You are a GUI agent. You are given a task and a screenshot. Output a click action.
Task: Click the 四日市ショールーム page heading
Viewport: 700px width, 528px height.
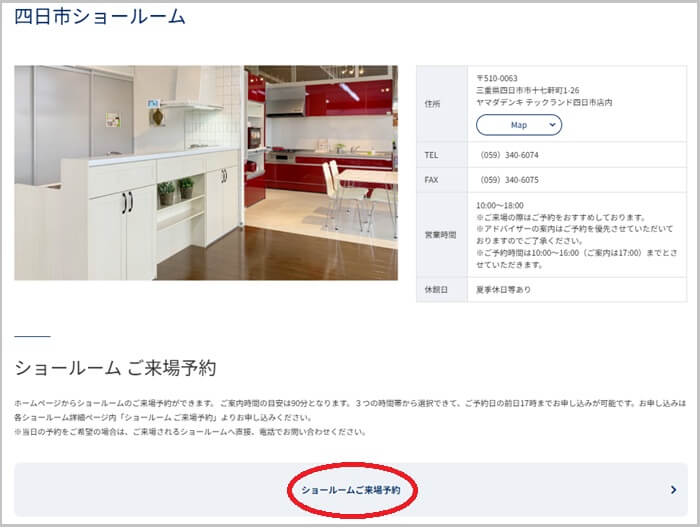pyautogui.click(x=100, y=17)
